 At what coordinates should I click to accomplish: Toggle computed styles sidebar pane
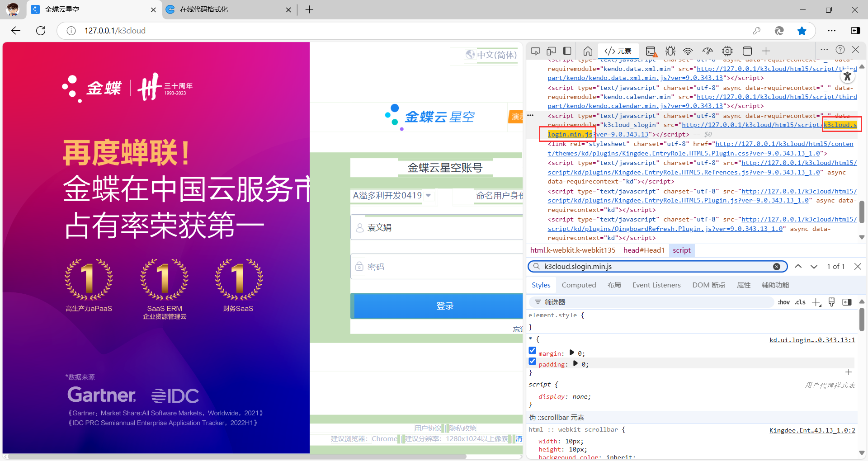pyautogui.click(x=847, y=302)
